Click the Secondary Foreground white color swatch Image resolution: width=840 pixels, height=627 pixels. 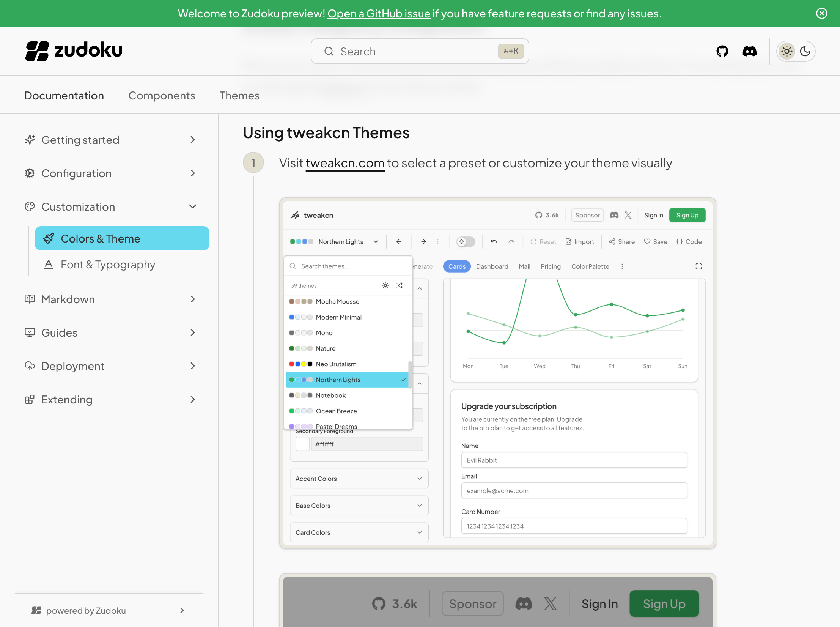coord(302,444)
